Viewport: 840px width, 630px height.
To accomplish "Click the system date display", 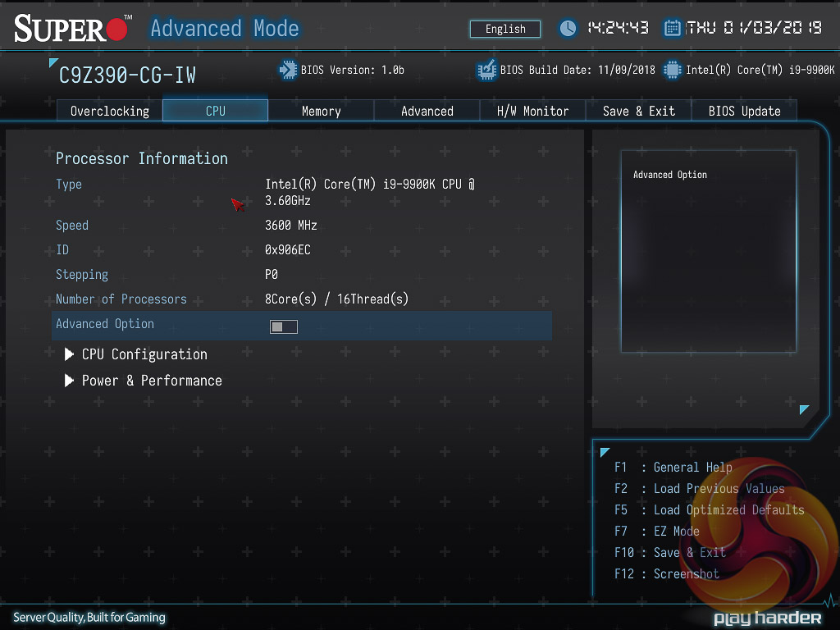I will [755, 28].
